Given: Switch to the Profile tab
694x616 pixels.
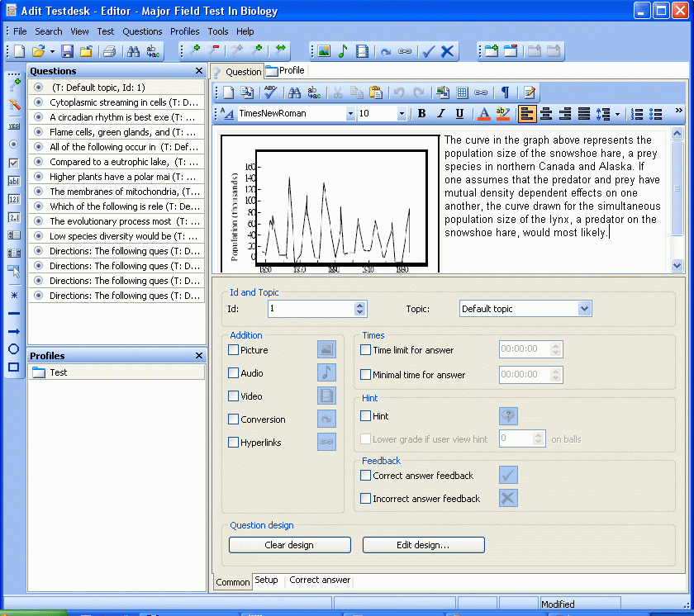Looking at the screenshot, I should tap(285, 71).
